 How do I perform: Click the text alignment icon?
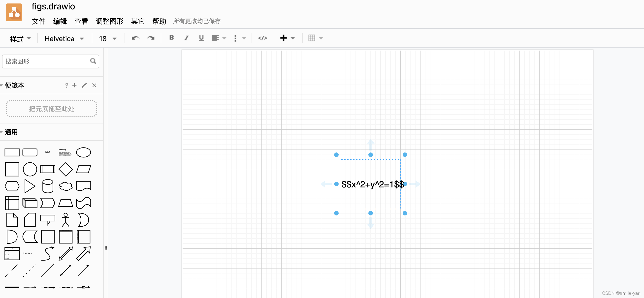point(215,38)
